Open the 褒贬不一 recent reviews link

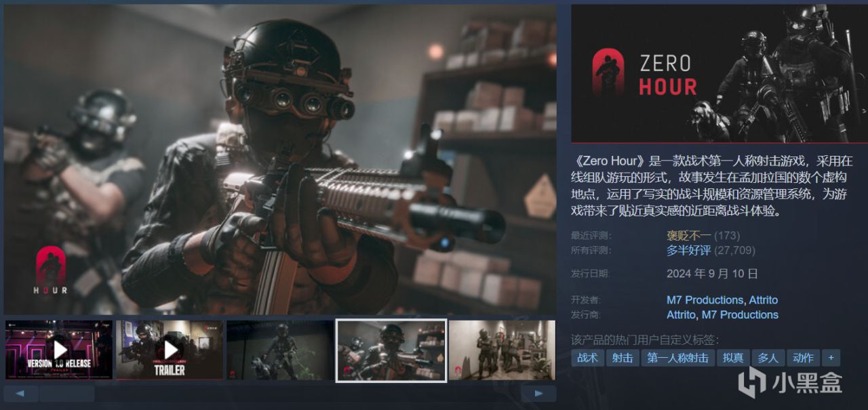(689, 236)
